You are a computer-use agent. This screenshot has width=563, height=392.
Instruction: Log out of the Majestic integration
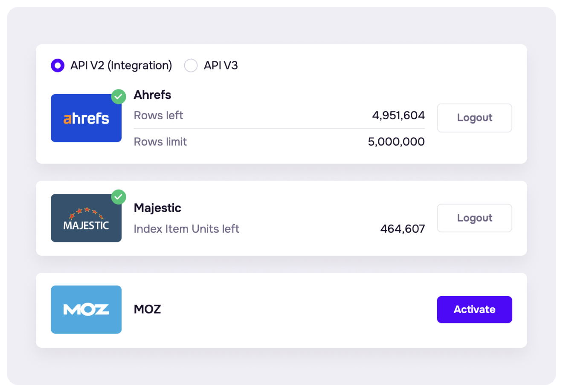474,218
